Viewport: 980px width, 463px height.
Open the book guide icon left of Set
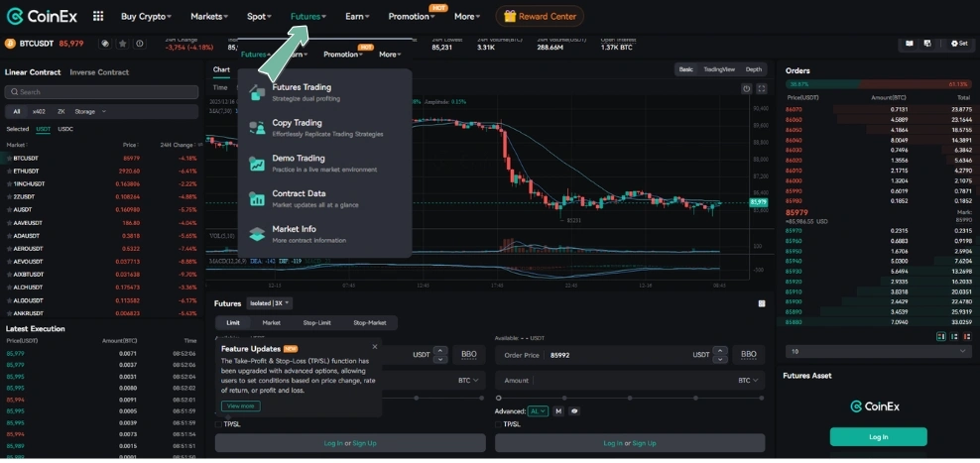(x=910, y=43)
